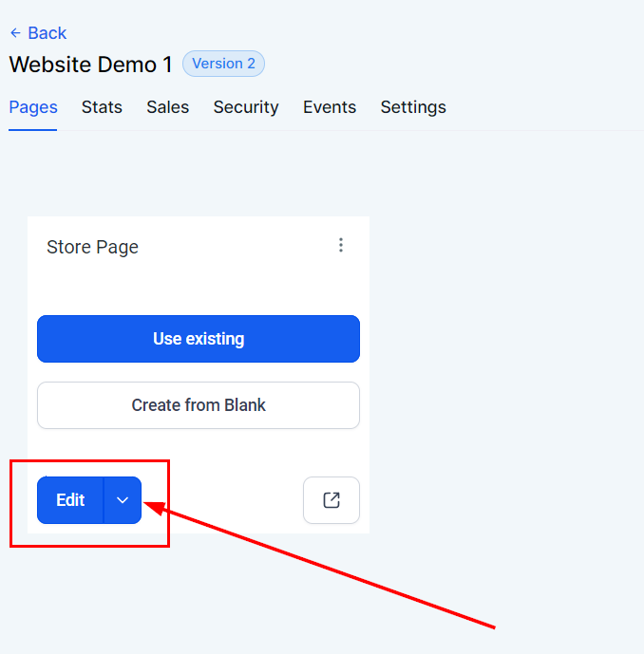Screen dimensions: 644x654
Task: Click empty space below the Store Page title
Action: click(x=190, y=287)
